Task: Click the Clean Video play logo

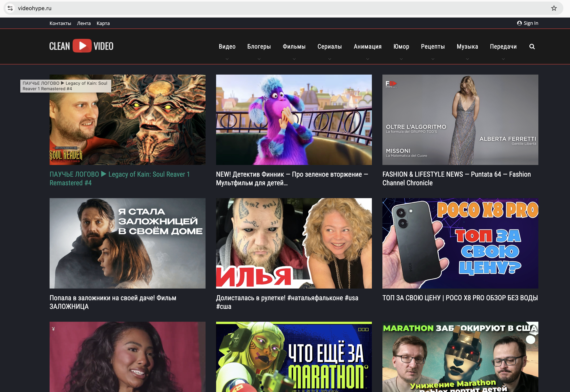Action: 82,46
